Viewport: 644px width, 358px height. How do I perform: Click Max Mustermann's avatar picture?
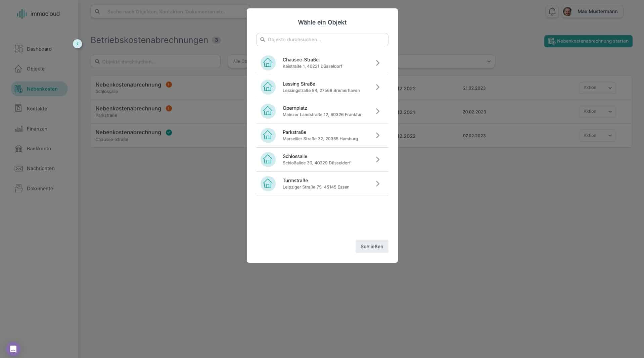567,12
